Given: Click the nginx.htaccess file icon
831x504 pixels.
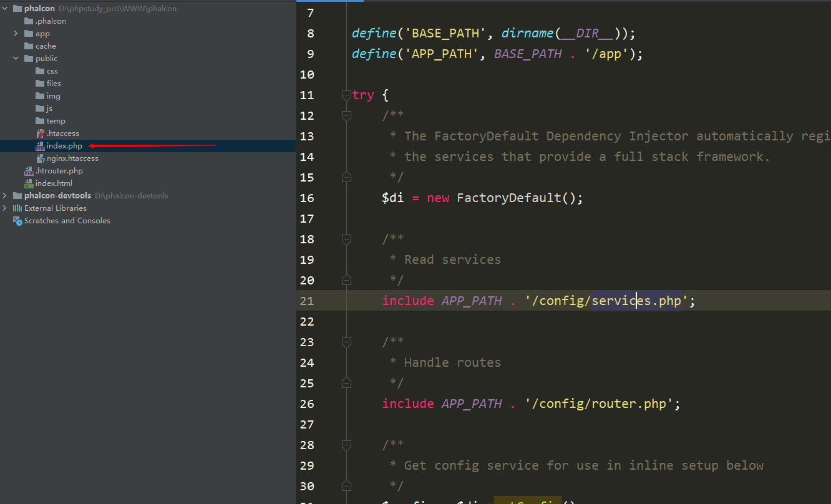Looking at the screenshot, I should tap(40, 158).
